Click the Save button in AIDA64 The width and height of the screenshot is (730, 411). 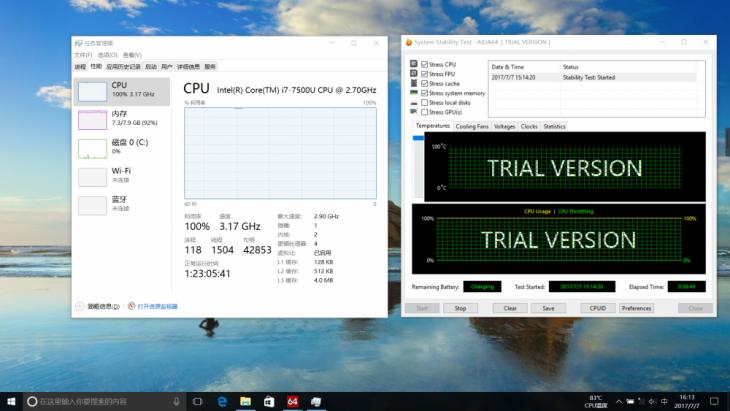548,308
